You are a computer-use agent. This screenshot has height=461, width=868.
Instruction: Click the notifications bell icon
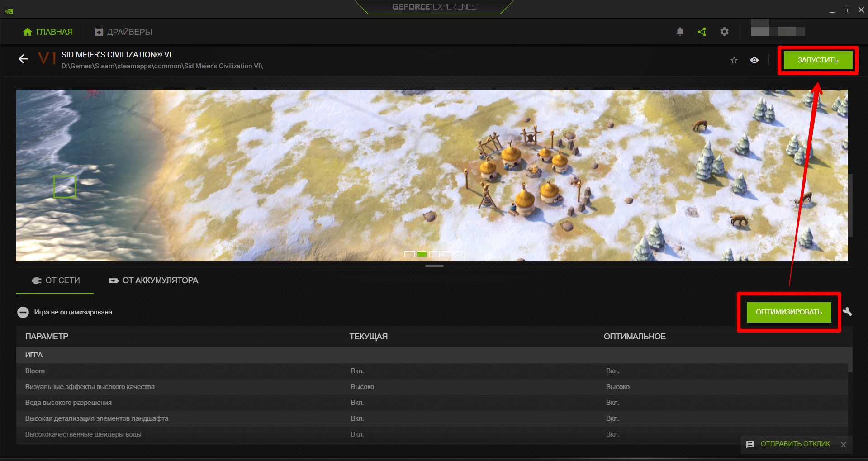(680, 32)
